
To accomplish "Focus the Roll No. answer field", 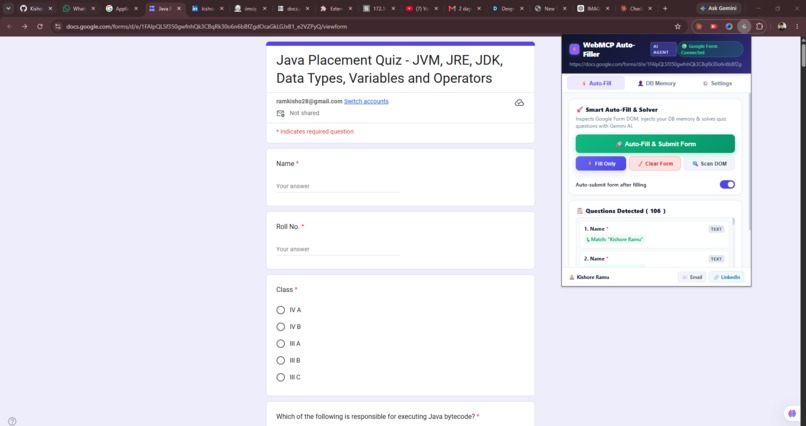I will 338,249.
